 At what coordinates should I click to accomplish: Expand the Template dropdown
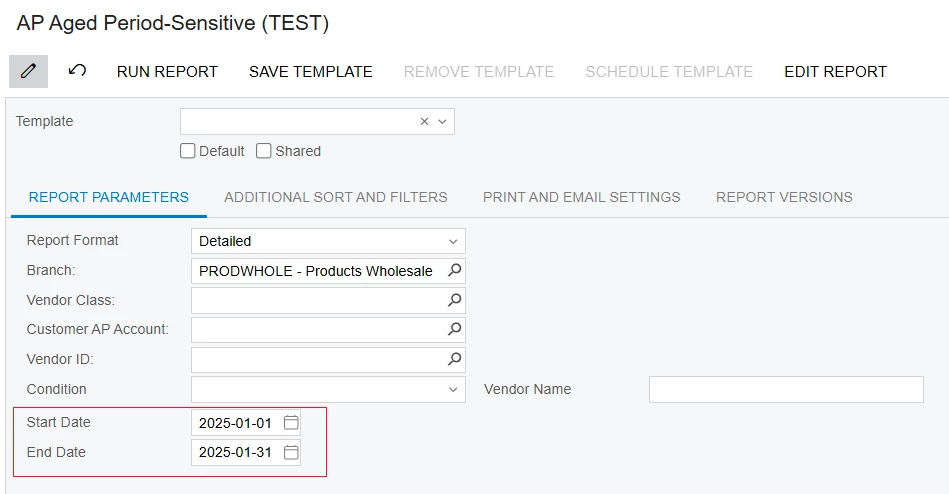pos(442,121)
